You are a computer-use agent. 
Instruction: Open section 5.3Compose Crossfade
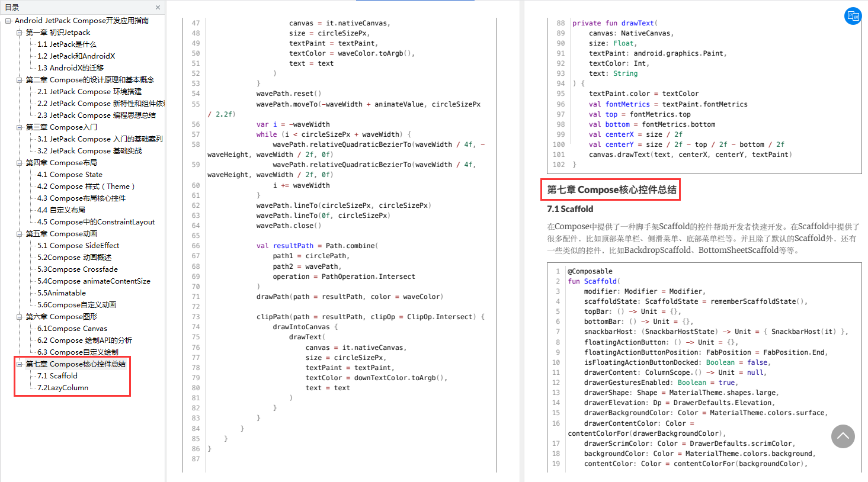[78, 269]
